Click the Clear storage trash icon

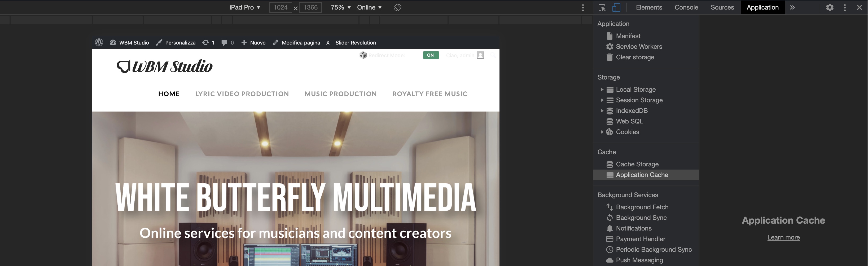click(x=610, y=57)
